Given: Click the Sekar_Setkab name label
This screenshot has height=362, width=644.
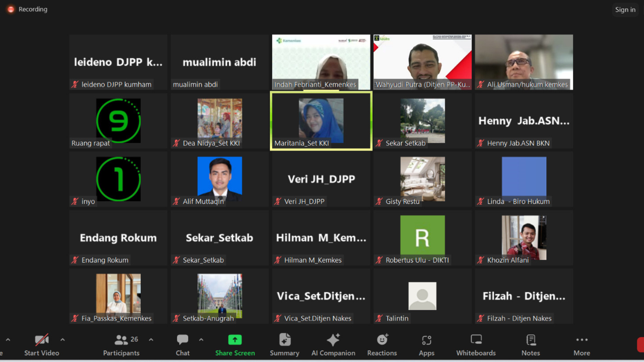Looking at the screenshot, I should tap(203, 260).
